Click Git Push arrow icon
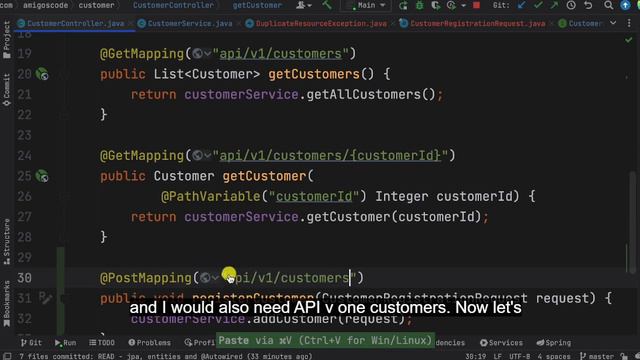 (554, 5)
